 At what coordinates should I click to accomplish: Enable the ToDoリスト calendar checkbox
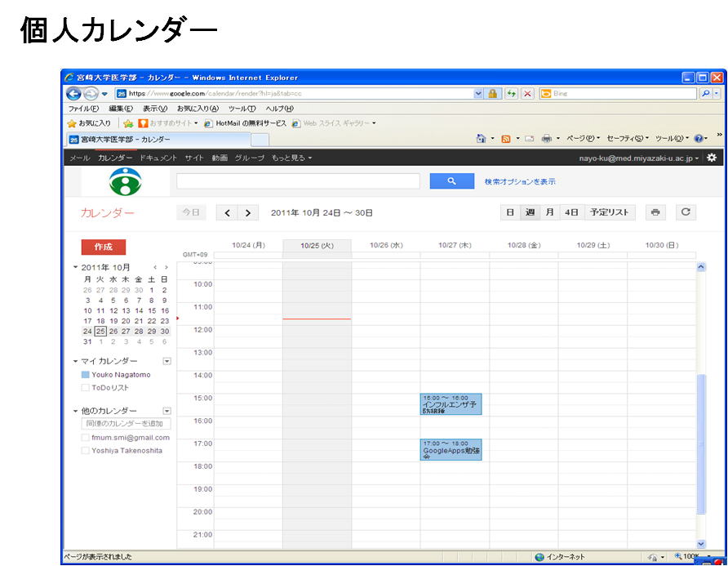(86, 388)
